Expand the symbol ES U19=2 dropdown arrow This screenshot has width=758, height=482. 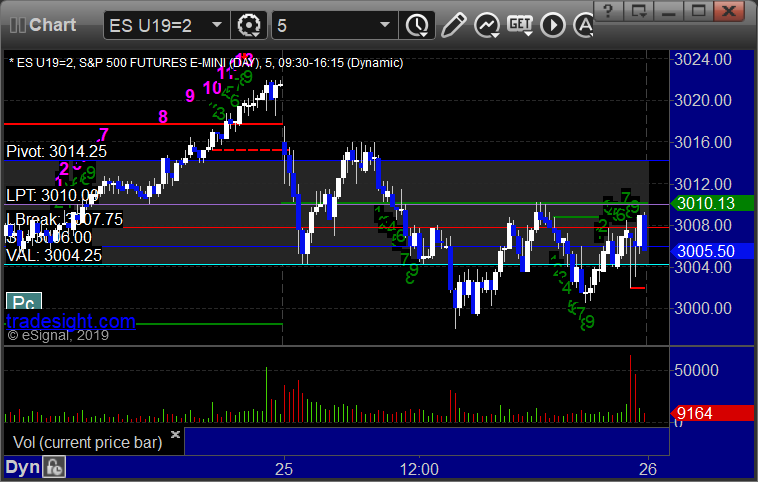[x=217, y=24]
